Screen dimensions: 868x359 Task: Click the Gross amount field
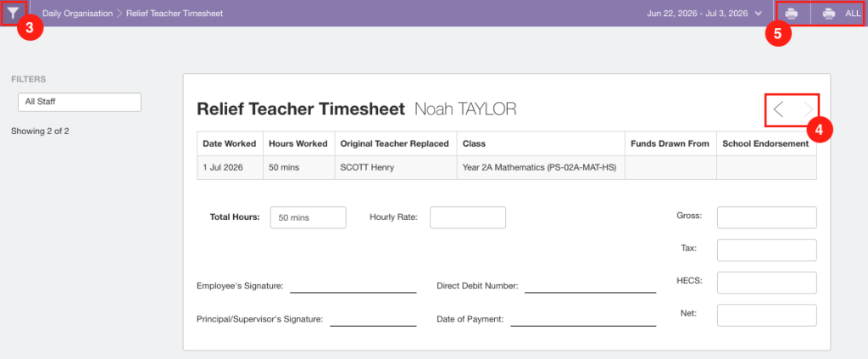[766, 217]
